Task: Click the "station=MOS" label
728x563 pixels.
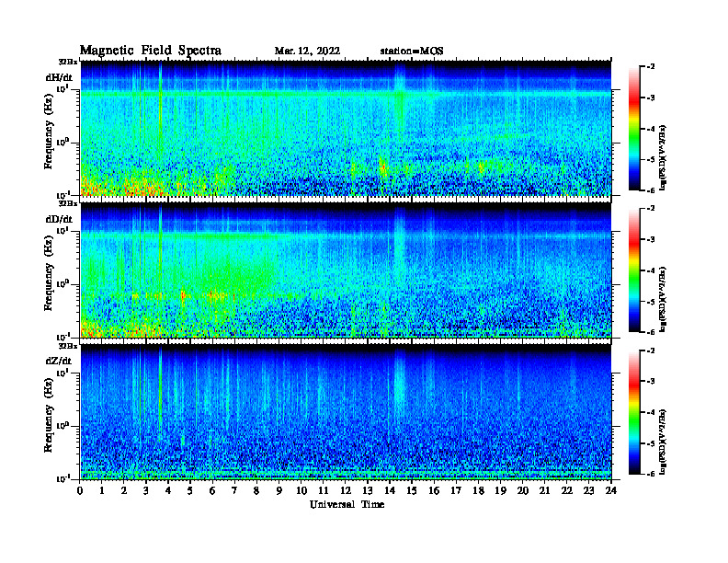Action: point(412,52)
